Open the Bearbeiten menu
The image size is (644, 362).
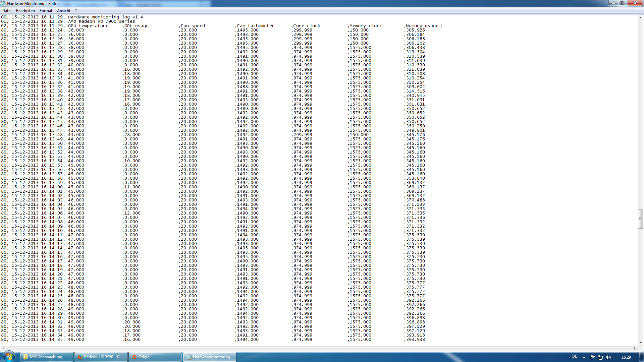coord(25,11)
